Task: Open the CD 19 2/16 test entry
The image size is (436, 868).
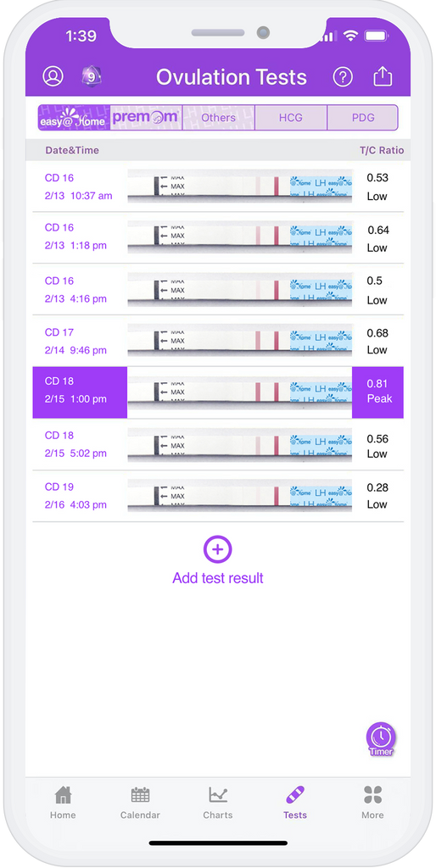Action: [x=218, y=496]
